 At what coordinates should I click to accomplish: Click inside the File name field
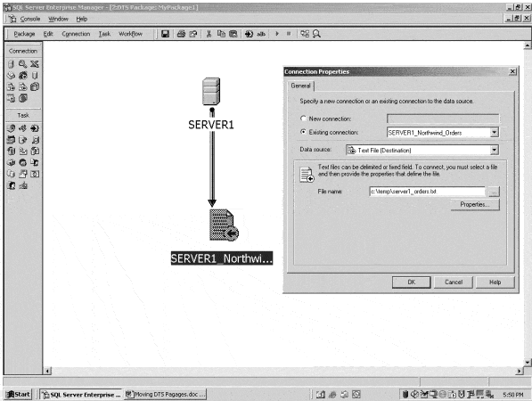tap(427, 192)
